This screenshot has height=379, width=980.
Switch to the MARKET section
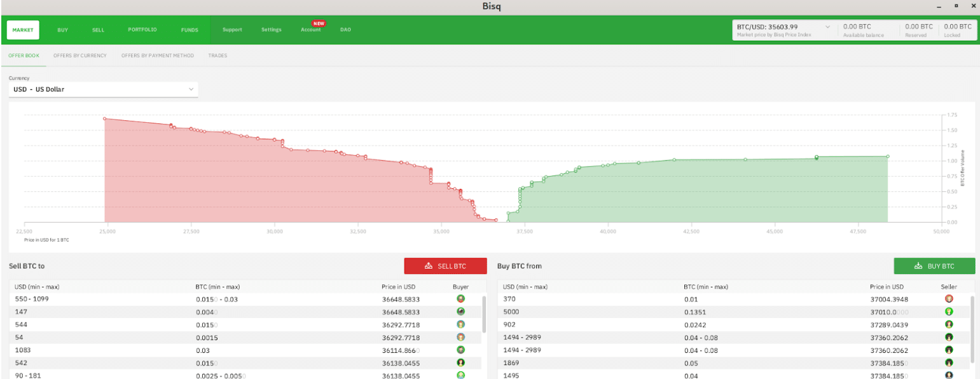point(23,30)
